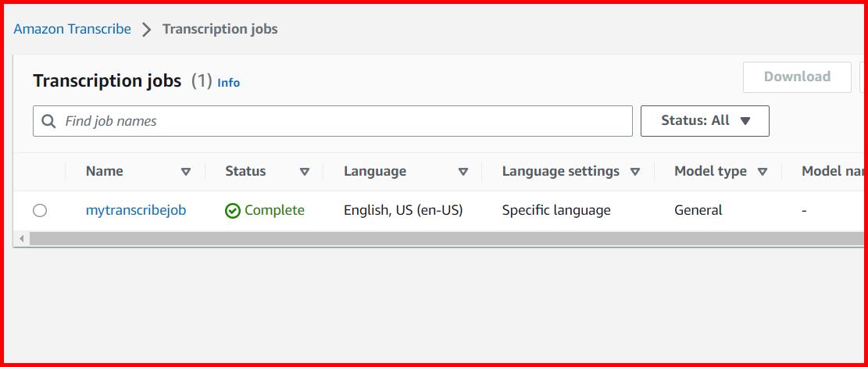
Task: Sort by the Status column arrow
Action: [x=305, y=172]
